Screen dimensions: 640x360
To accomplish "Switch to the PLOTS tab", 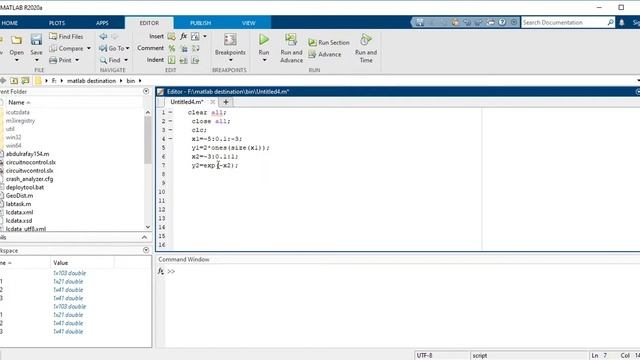I will click(57, 23).
